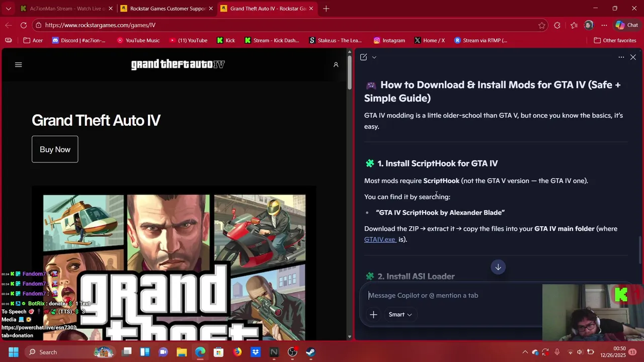Viewport: 644px width, 362px height.
Task: Click the taskbar Search box
Action: (70, 352)
